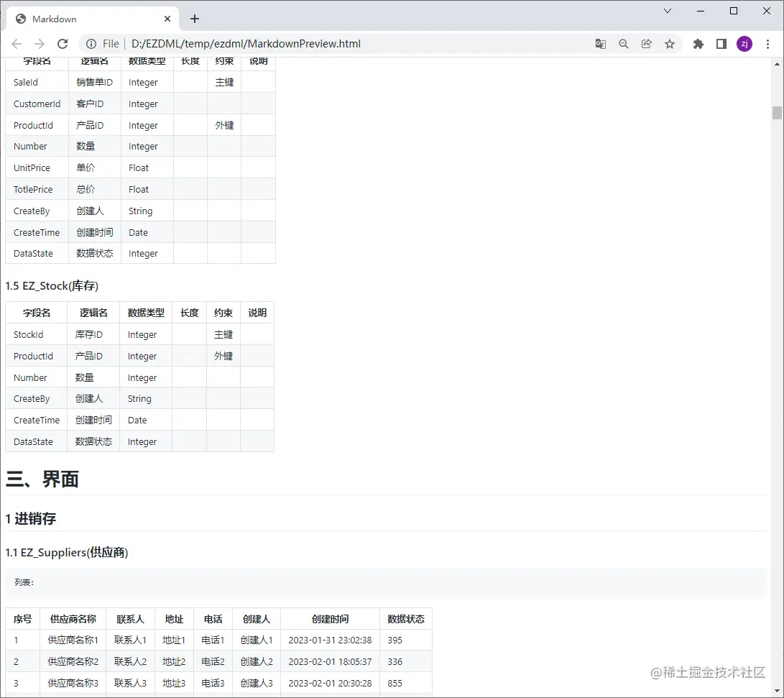Toggle the browser side panel

(x=721, y=44)
